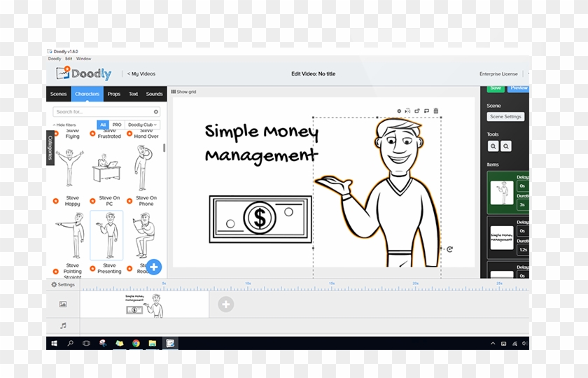The image size is (588, 378).
Task: Click the star badge next to Steve Happy
Action: pyautogui.click(x=55, y=201)
